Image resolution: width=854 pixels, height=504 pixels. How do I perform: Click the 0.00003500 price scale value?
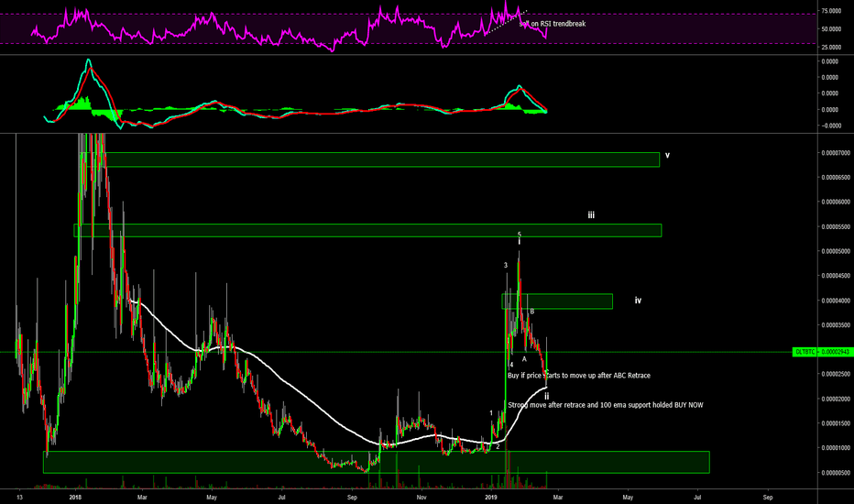[836, 325]
